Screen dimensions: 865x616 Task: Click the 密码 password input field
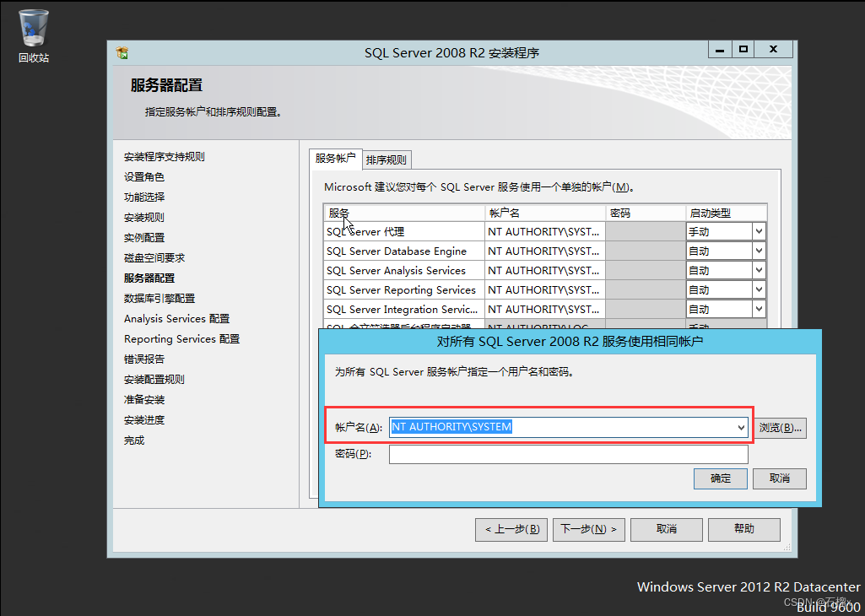coord(568,455)
